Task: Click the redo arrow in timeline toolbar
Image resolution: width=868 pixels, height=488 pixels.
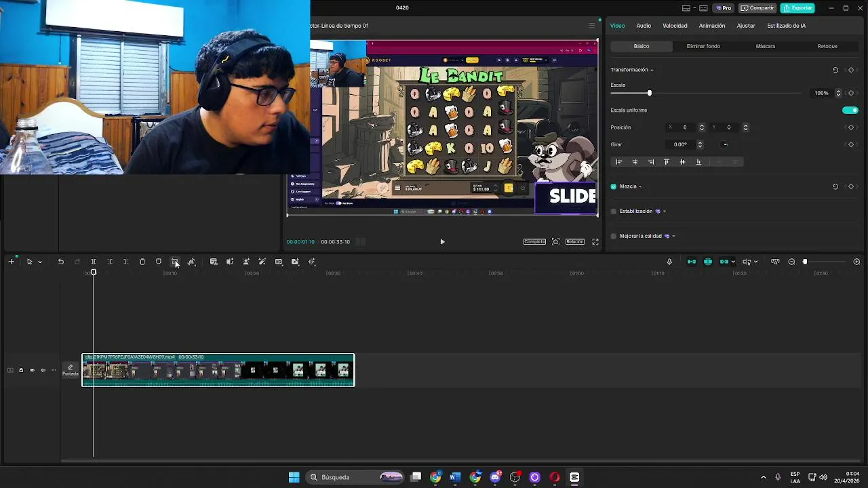Action: click(x=77, y=262)
